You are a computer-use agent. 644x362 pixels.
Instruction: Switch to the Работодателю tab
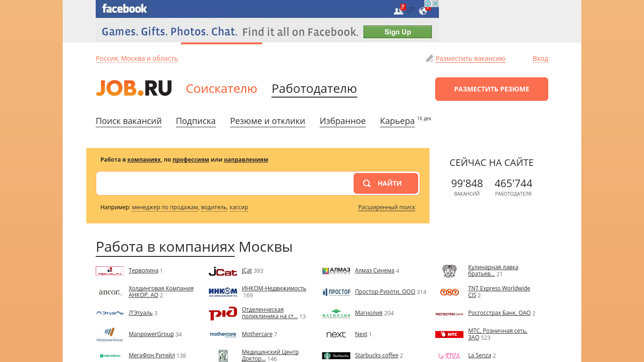[x=314, y=89]
